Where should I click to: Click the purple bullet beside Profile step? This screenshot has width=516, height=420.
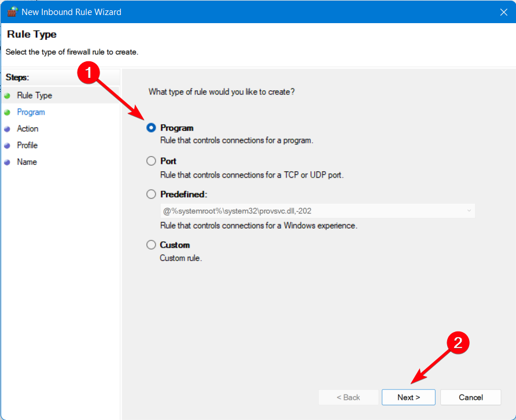click(8, 145)
